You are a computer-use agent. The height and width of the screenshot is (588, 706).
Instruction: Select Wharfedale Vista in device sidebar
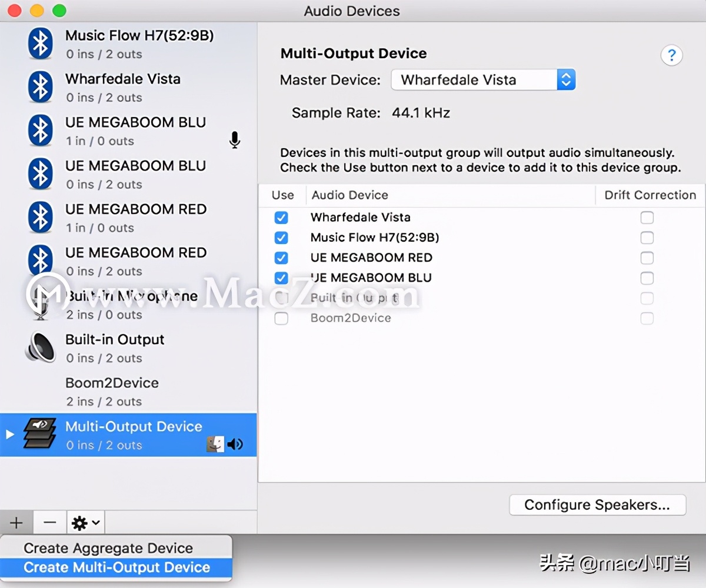[128, 87]
